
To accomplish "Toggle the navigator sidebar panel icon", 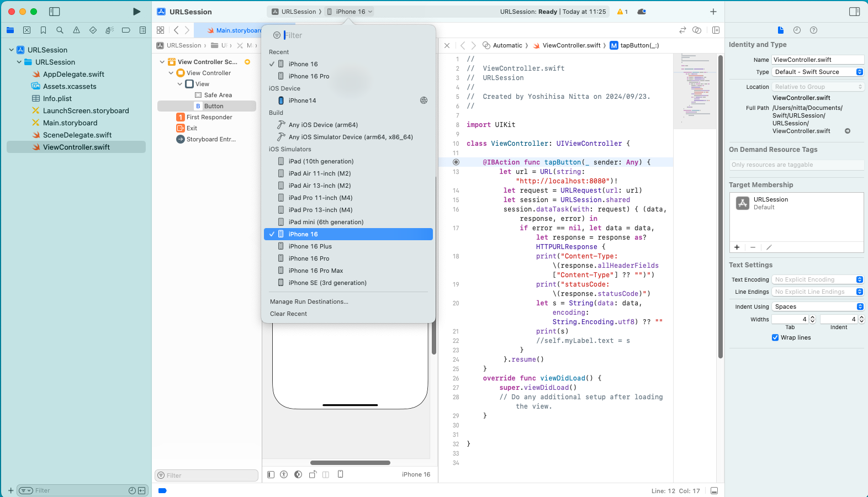I will tap(54, 12).
